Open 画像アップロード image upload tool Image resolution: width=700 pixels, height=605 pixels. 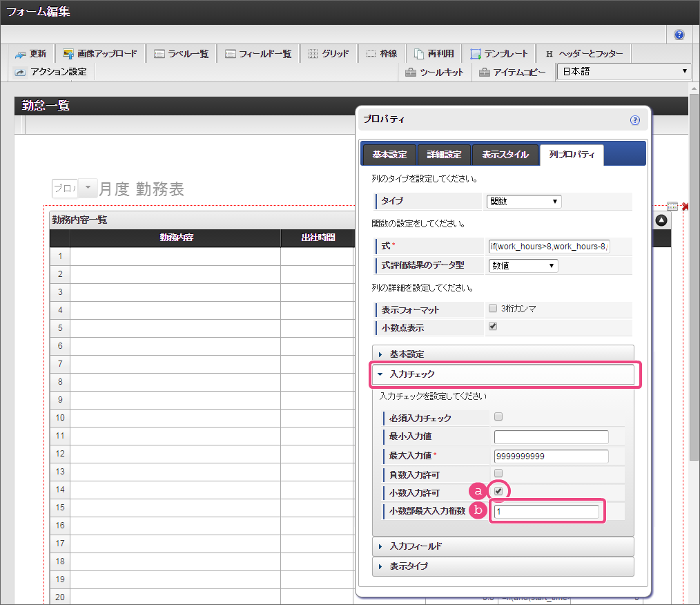click(100, 54)
